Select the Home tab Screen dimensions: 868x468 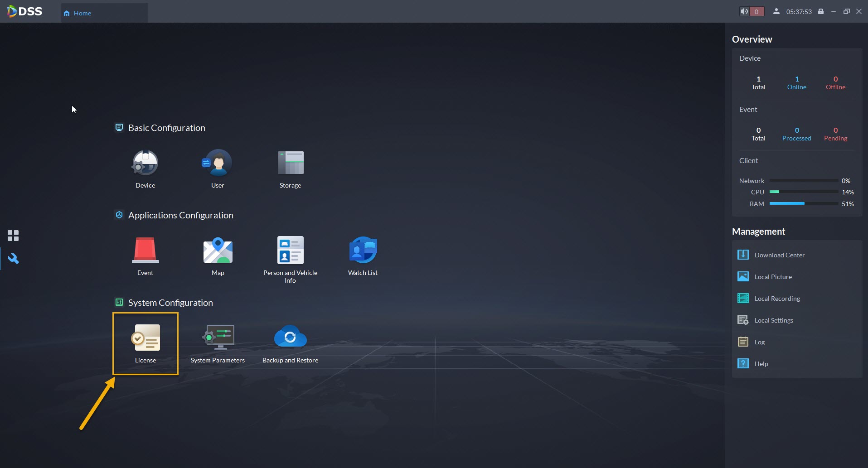tap(105, 13)
